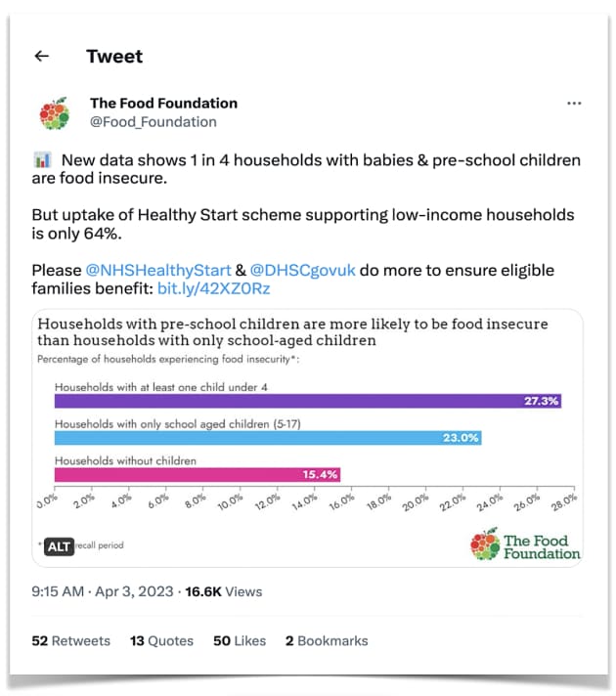
Task: Click the pink 15.4% bar
Action: click(197, 474)
